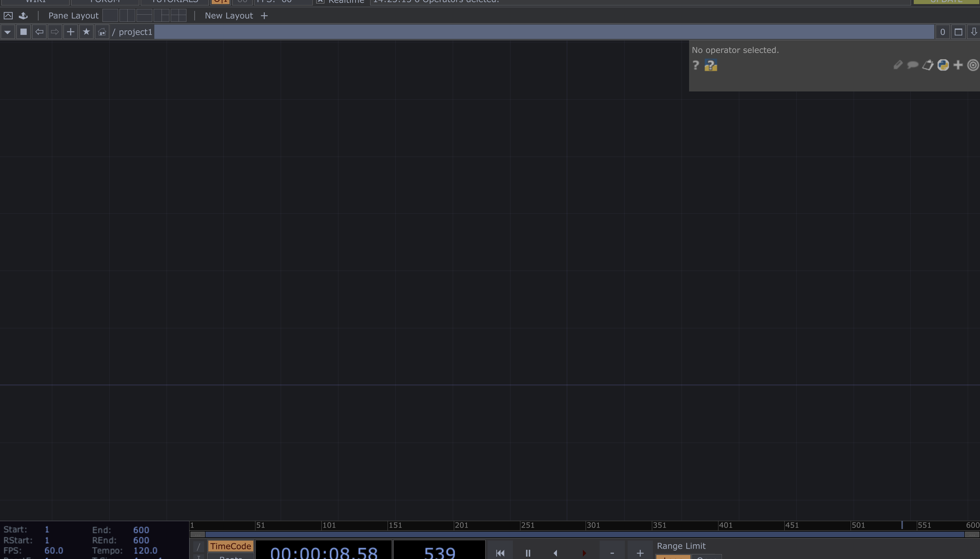Go back with the left arrow icon
Screen dimensions: 980x559
coord(39,32)
